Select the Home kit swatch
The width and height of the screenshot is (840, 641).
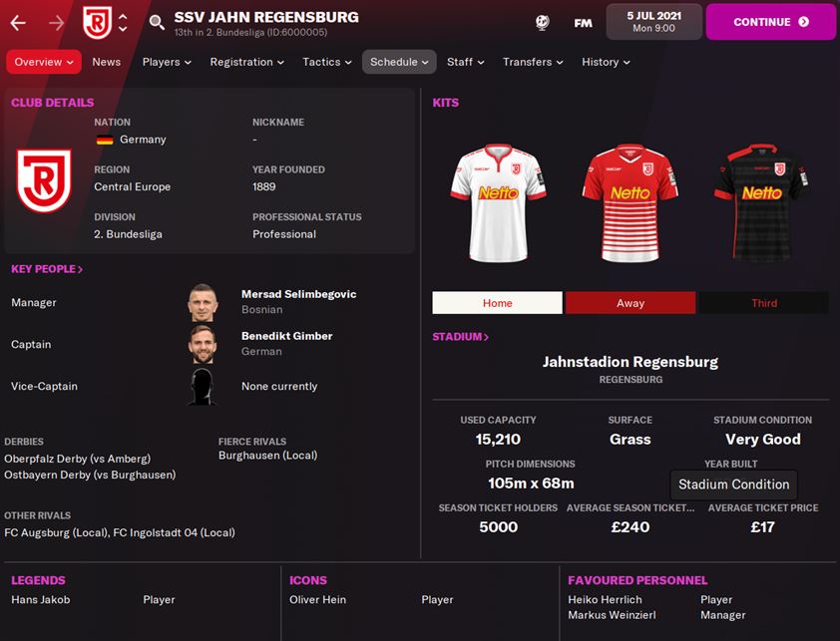pyautogui.click(x=497, y=303)
